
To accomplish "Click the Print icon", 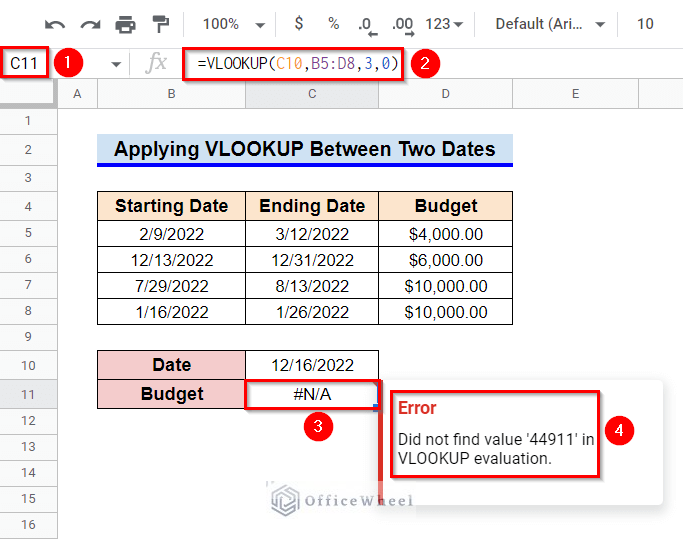I will (125, 24).
